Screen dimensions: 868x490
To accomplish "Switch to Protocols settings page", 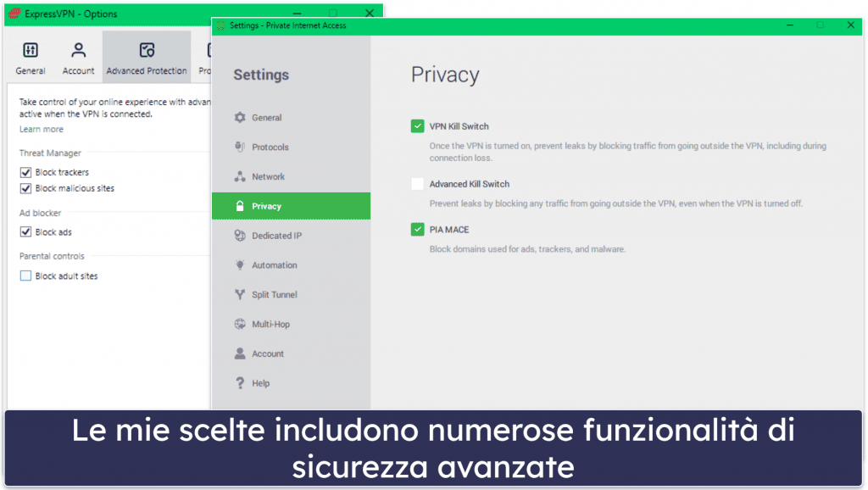I will [270, 147].
